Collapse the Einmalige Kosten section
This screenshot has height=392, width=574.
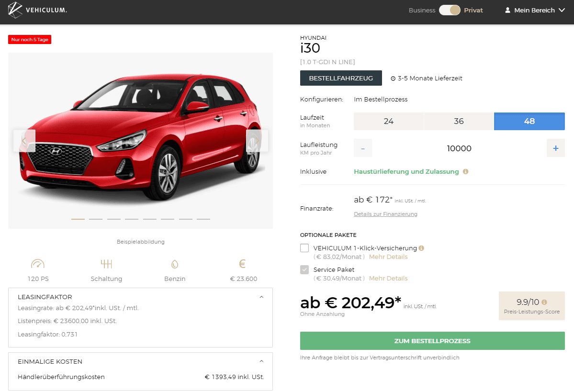click(261, 361)
